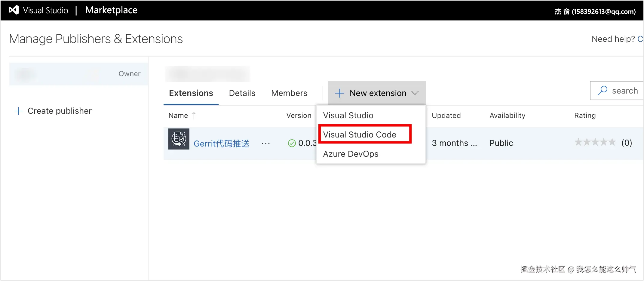Sort by the Updated column header
The width and height of the screenshot is (644, 281).
click(x=446, y=116)
